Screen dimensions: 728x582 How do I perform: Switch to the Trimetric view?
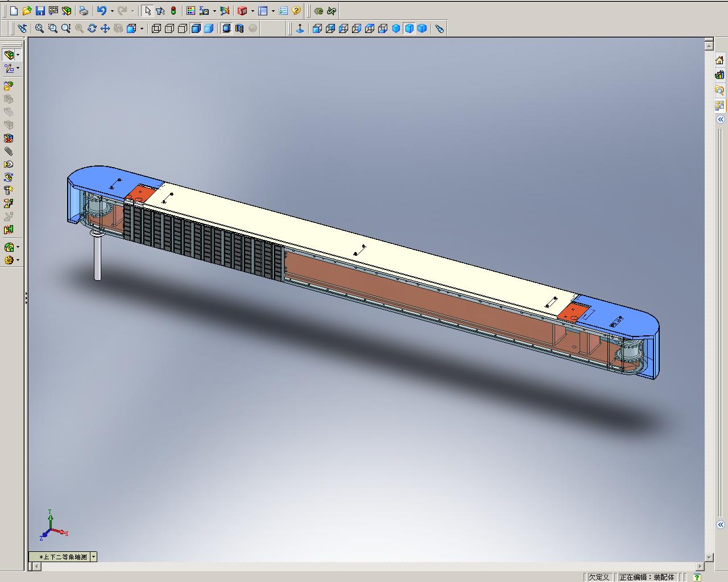(x=409, y=28)
